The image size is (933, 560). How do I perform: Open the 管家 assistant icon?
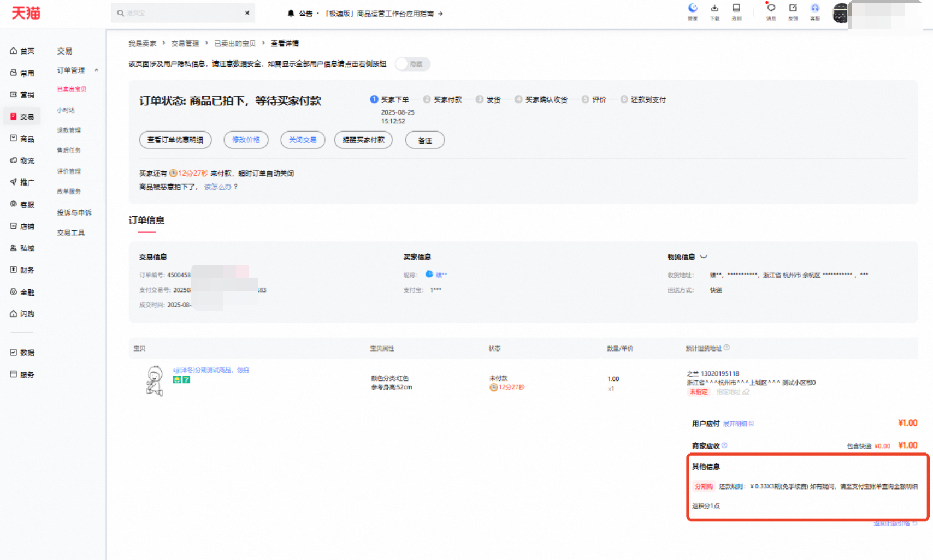693,11
